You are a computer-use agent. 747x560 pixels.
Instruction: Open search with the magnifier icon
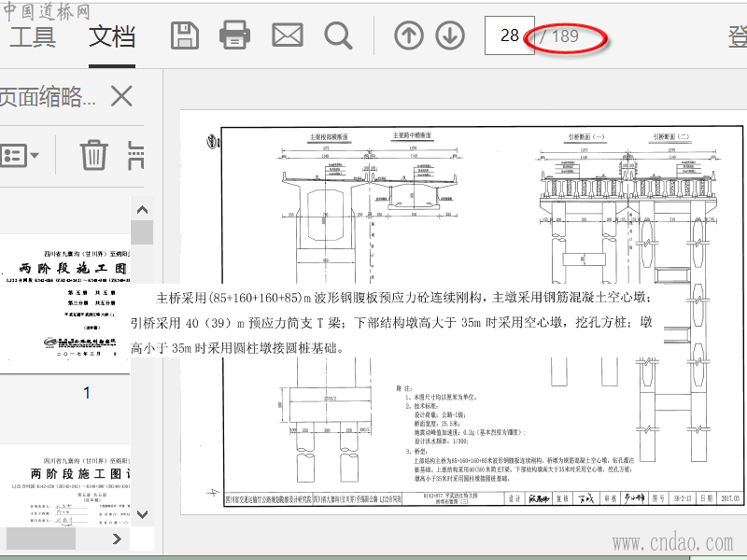tap(338, 36)
